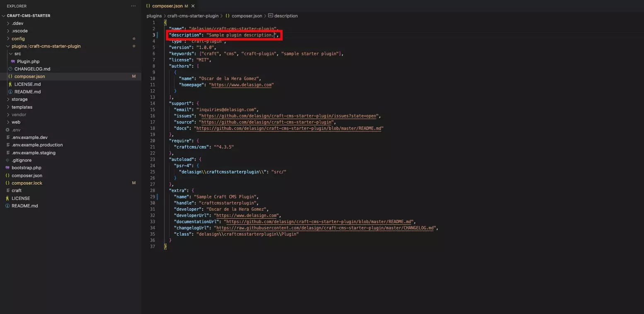Image resolution: width=644 pixels, height=314 pixels.
Task: Open LICENSE.md file
Action: click(27, 84)
